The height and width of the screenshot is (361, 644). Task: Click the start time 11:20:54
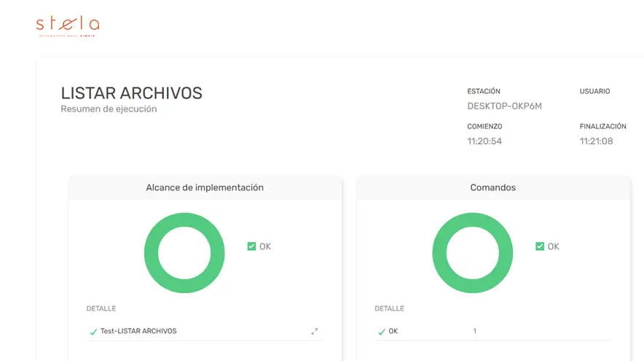click(484, 141)
